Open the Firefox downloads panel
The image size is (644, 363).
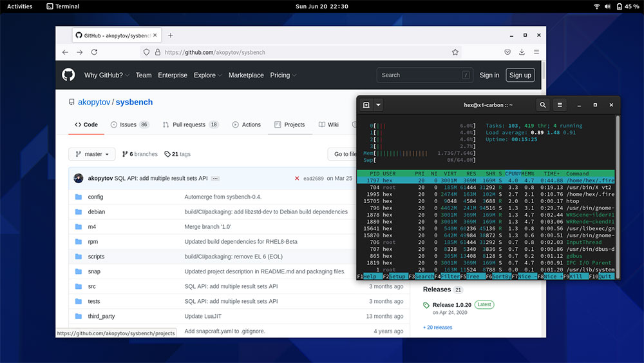click(x=522, y=52)
